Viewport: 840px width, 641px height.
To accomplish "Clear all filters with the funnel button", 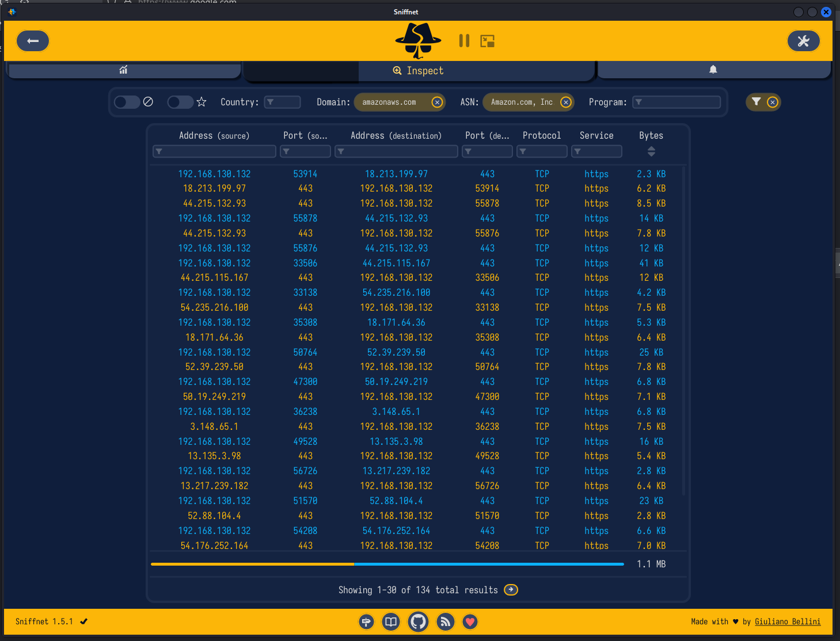I will [x=763, y=102].
